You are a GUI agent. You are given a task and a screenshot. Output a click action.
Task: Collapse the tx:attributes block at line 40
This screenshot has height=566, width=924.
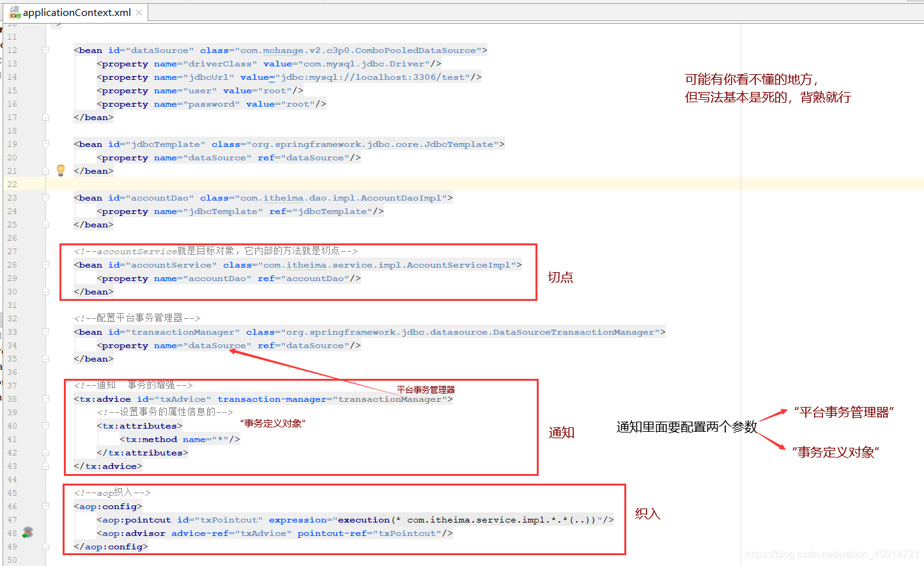(x=45, y=425)
